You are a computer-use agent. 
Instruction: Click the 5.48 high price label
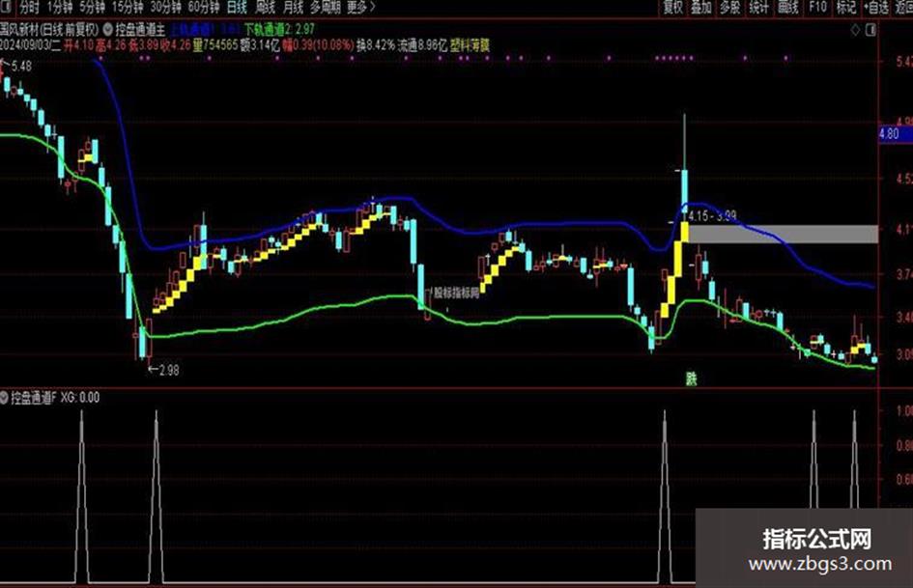pyautogui.click(x=21, y=66)
